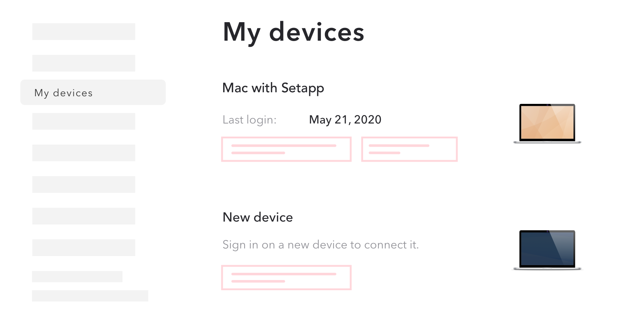Click the narrower pink button beside it
The height and width of the screenshot is (324, 644).
coord(409,149)
